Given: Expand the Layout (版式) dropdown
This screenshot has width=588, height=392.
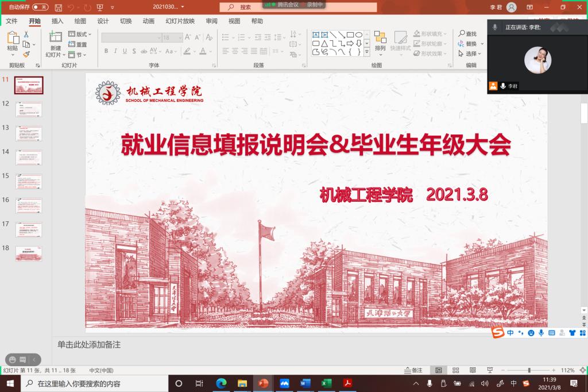Looking at the screenshot, I should 80,34.
